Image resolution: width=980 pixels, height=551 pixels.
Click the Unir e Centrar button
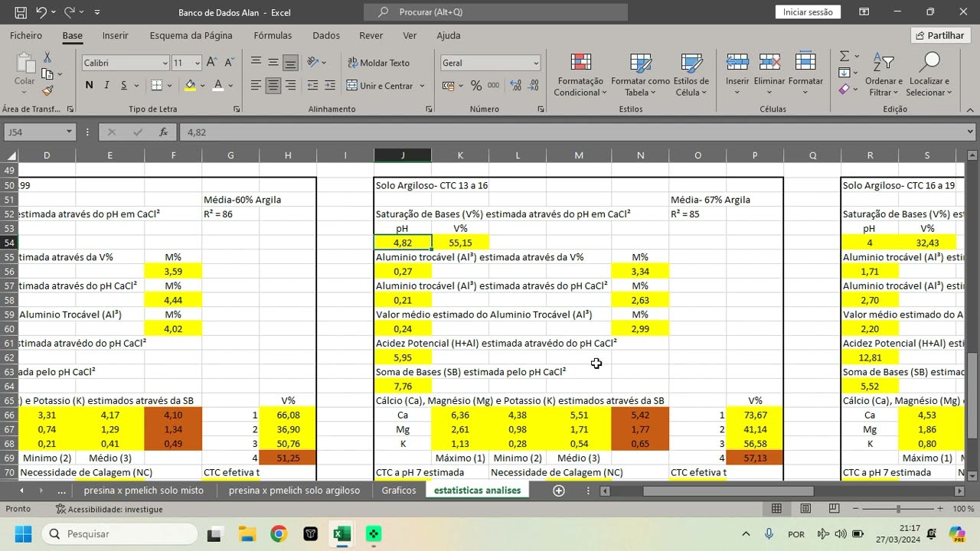[380, 86]
